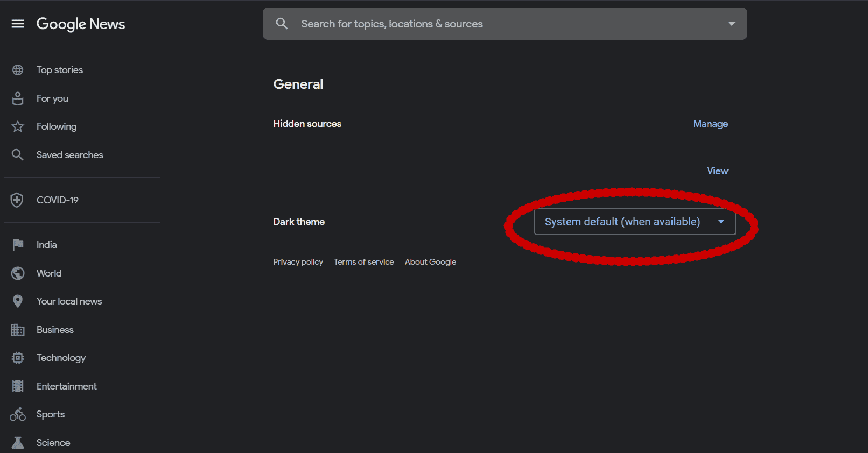This screenshot has height=453, width=868.
Task: Click the COVID-19 shield icon
Action: pyautogui.click(x=17, y=200)
